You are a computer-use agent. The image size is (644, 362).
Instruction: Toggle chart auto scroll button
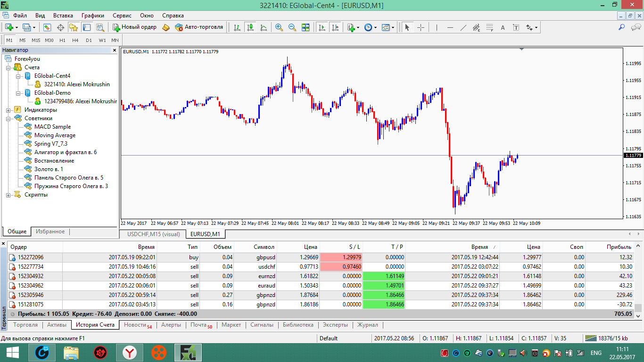coord(322,27)
